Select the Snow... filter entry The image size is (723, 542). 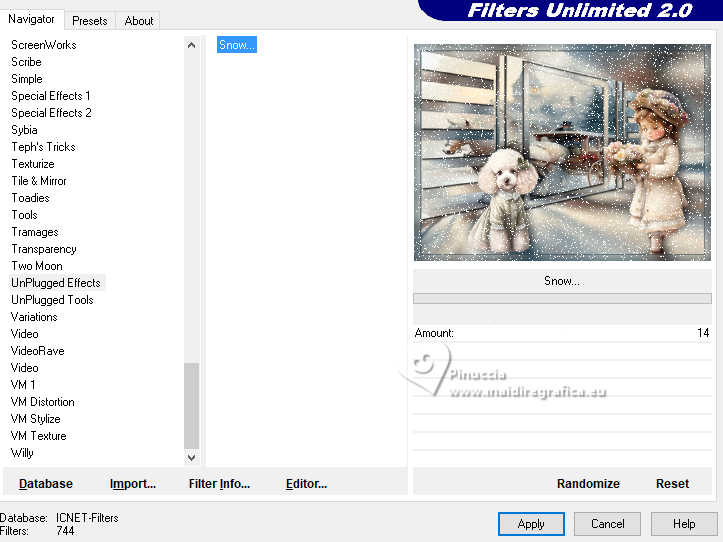click(x=237, y=45)
